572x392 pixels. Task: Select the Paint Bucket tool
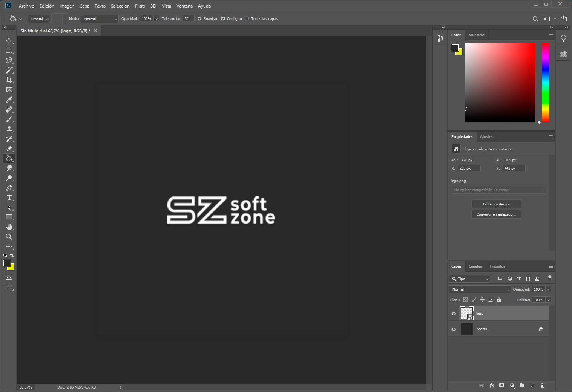coord(9,158)
